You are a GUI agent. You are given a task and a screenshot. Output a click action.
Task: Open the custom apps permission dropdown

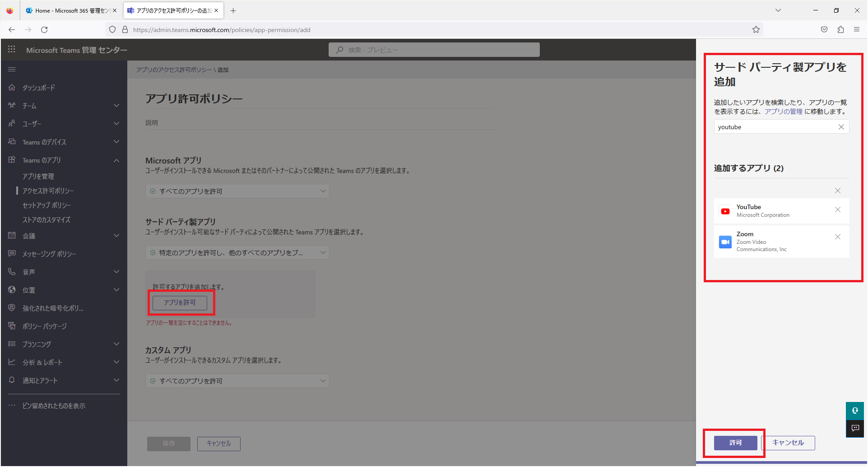pyautogui.click(x=237, y=381)
